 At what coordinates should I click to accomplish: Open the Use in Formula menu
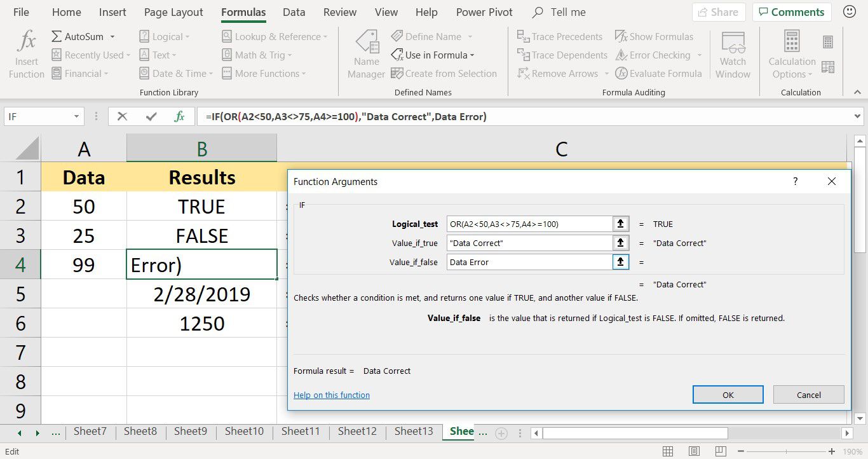(433, 55)
